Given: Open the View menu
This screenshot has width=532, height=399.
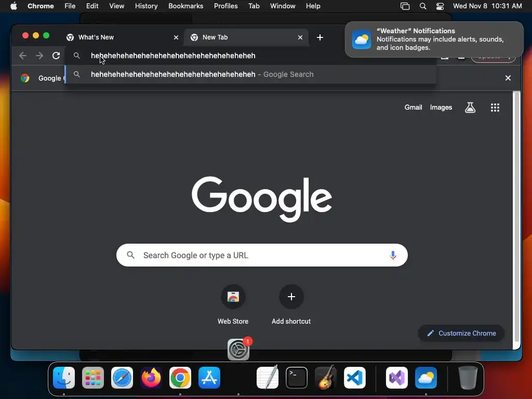Looking at the screenshot, I should pos(117,6).
